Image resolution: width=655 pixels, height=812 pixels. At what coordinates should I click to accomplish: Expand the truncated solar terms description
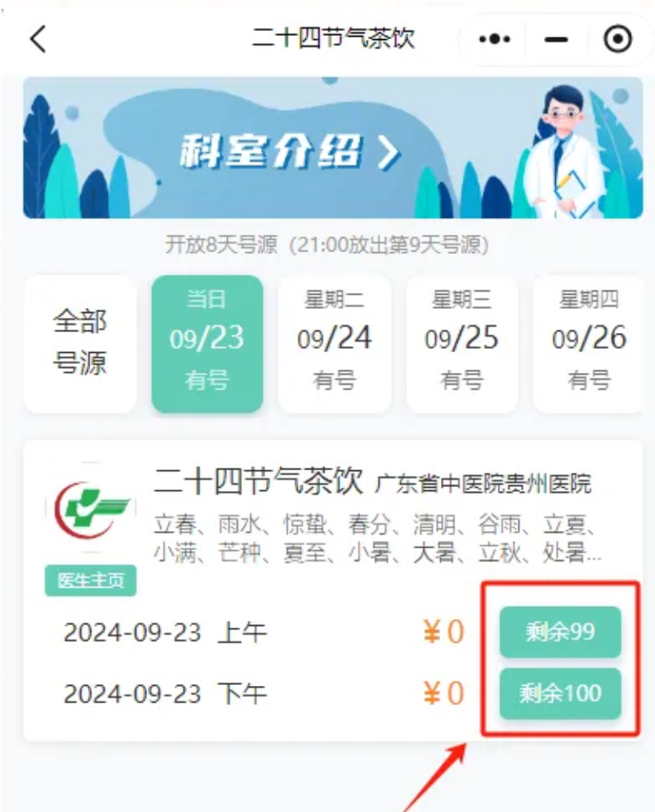click(377, 539)
